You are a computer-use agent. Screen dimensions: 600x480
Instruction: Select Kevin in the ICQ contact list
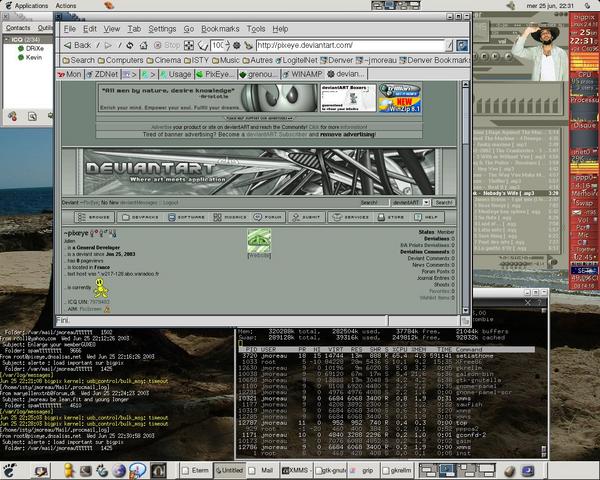[x=30, y=57]
